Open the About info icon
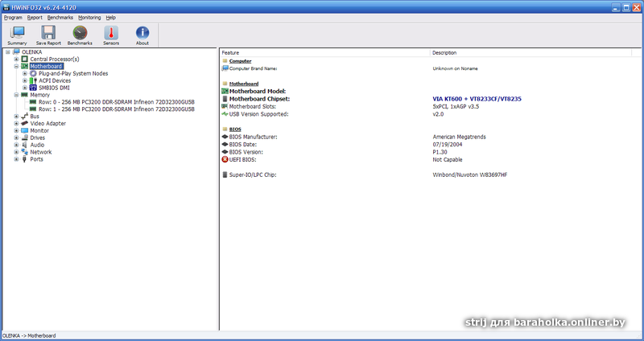This screenshot has height=341, width=644. tap(142, 32)
